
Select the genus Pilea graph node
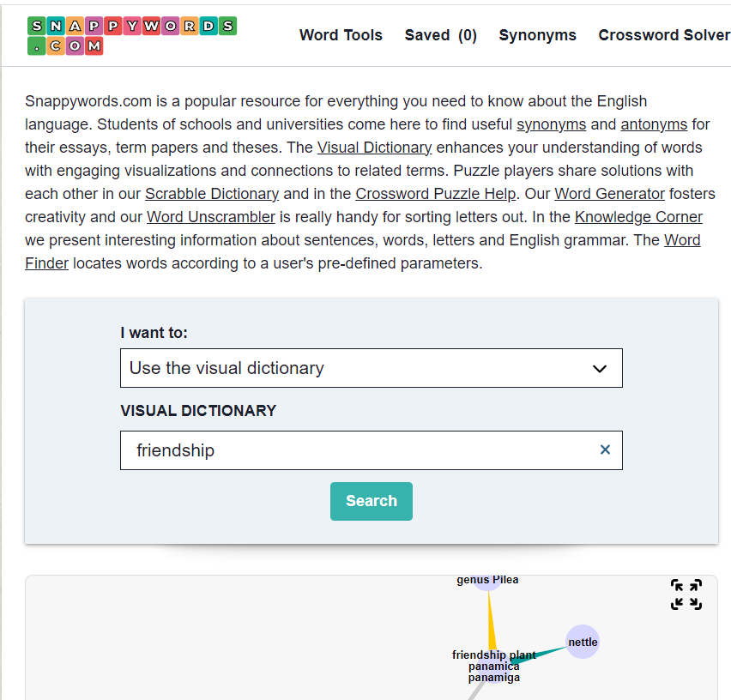pos(487,581)
